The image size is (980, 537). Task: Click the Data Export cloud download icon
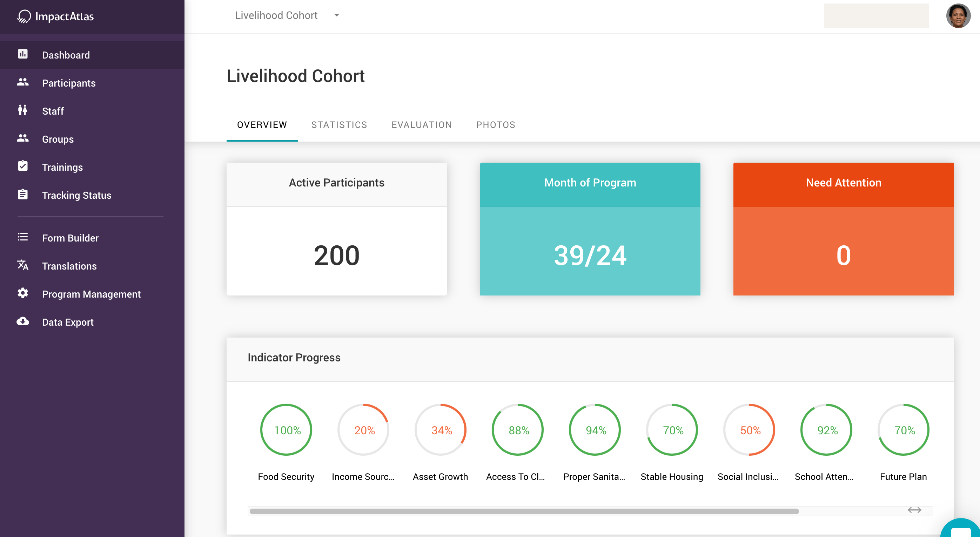tap(23, 321)
